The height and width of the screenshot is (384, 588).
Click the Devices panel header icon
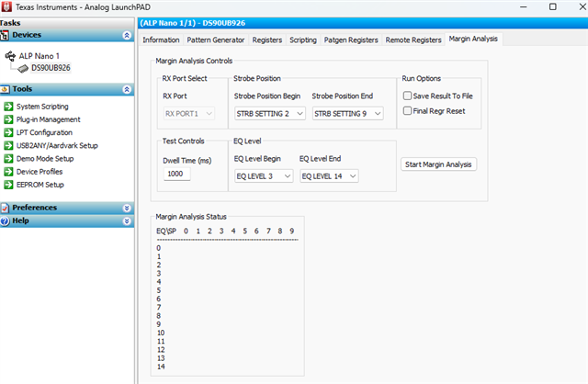(x=5, y=35)
